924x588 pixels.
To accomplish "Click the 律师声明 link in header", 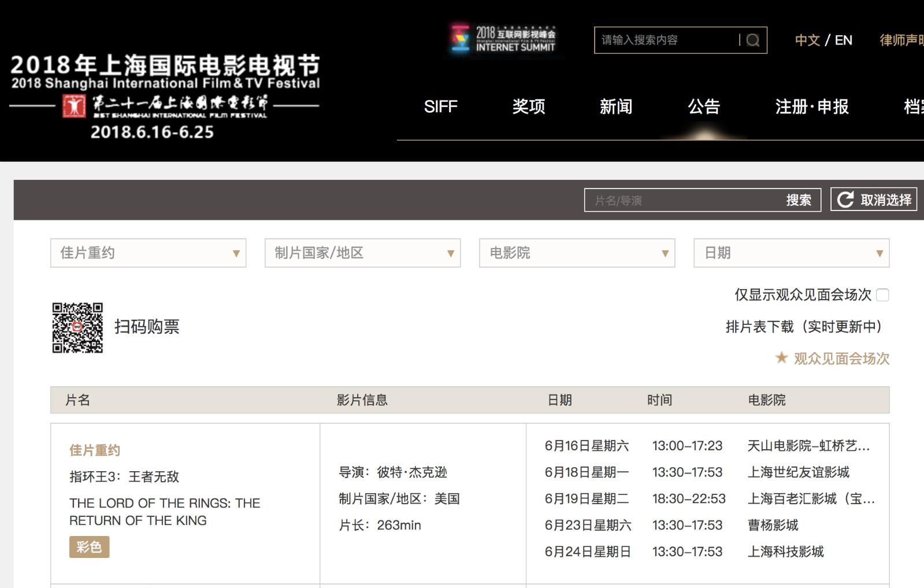I will coord(901,40).
